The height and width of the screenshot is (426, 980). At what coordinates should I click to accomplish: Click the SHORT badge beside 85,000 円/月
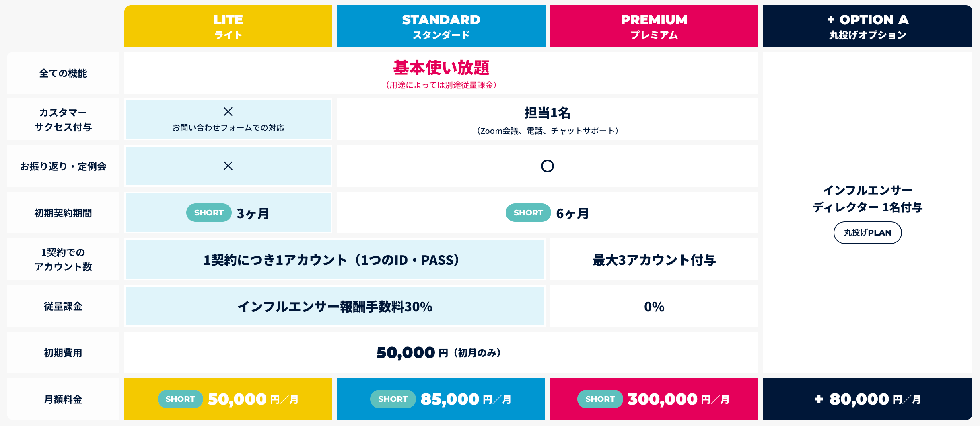pos(393,399)
